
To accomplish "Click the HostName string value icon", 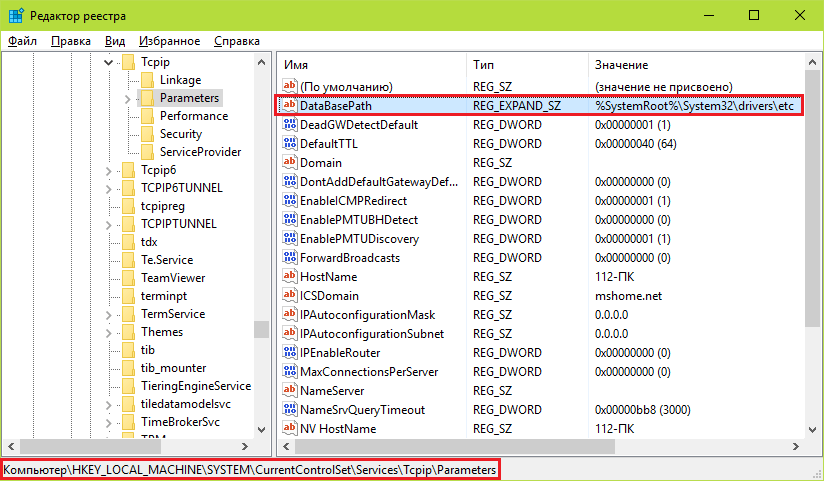I will tap(290, 277).
